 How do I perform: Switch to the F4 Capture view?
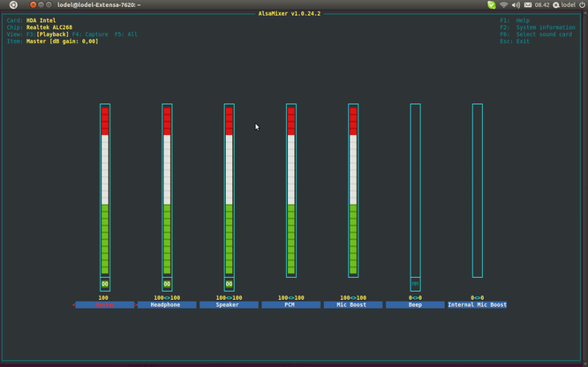coord(90,34)
